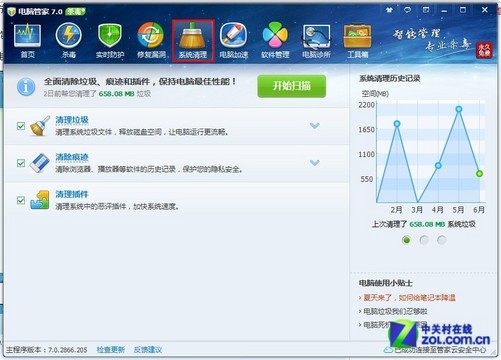Click the 清理垃圾 broom icon

[x=40, y=126]
